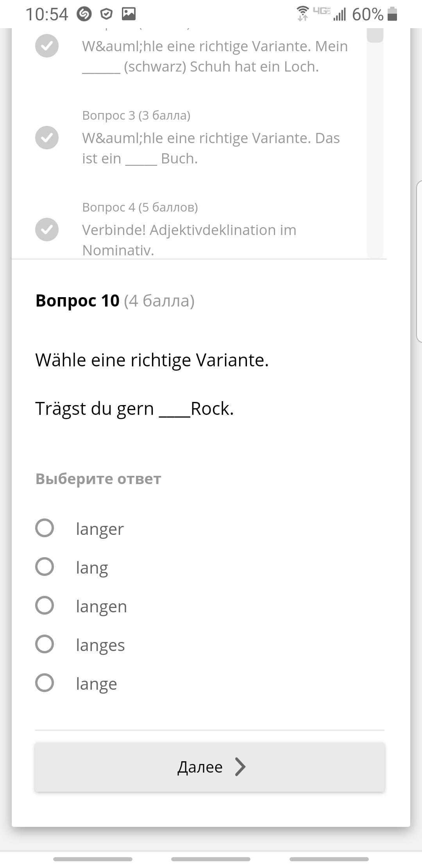Click the checkmark icon beside Вопрос 3
422x868 pixels.
[x=47, y=138]
